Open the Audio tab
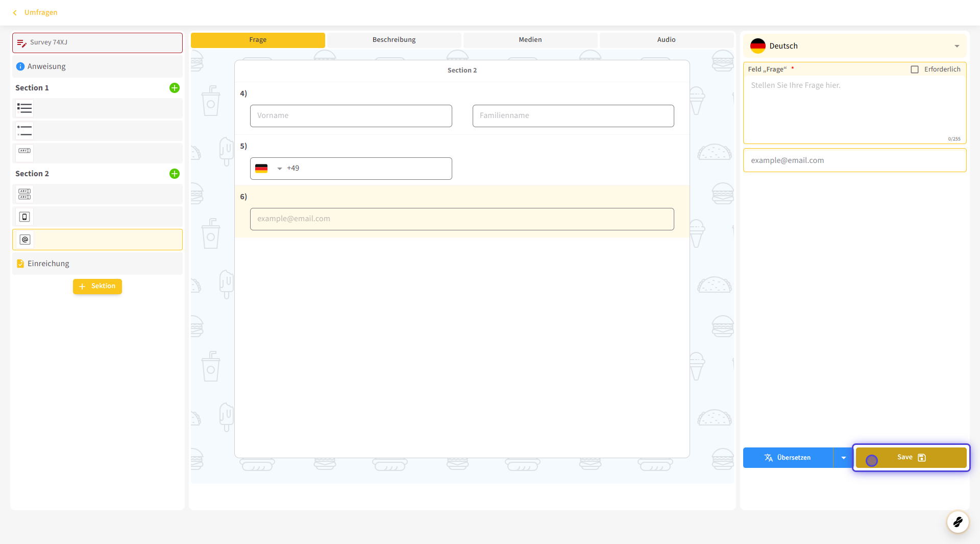 click(x=666, y=40)
